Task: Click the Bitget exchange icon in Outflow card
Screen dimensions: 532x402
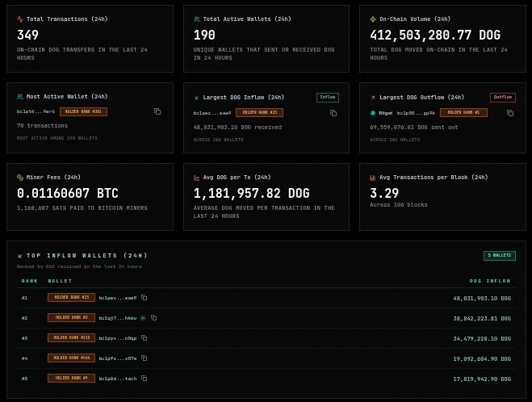Action: [x=373, y=112]
